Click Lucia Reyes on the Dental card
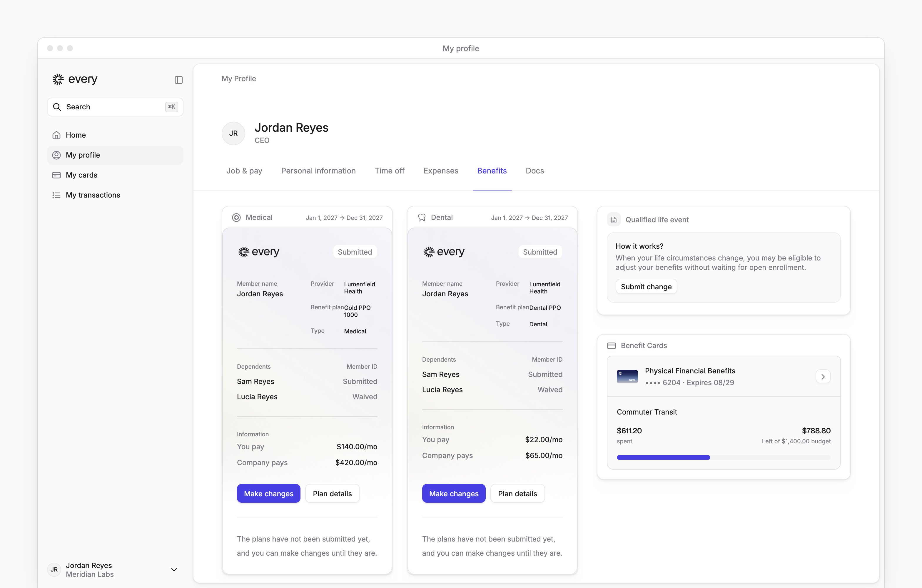922x588 pixels. tap(442, 390)
